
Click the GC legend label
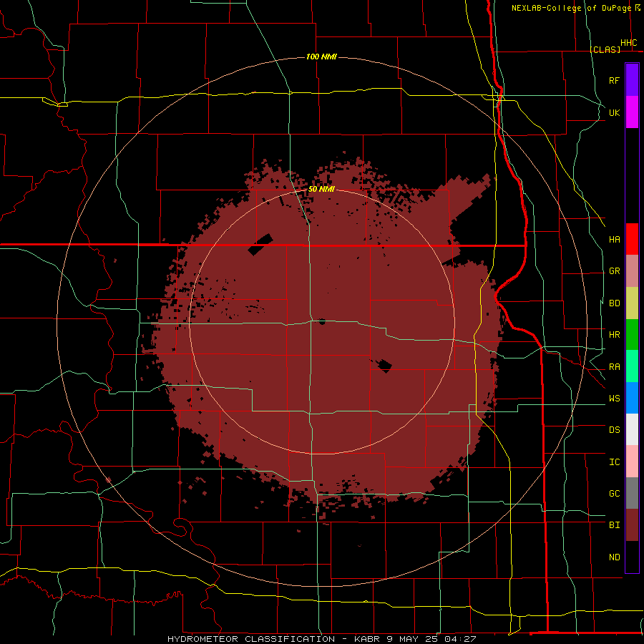[614, 494]
